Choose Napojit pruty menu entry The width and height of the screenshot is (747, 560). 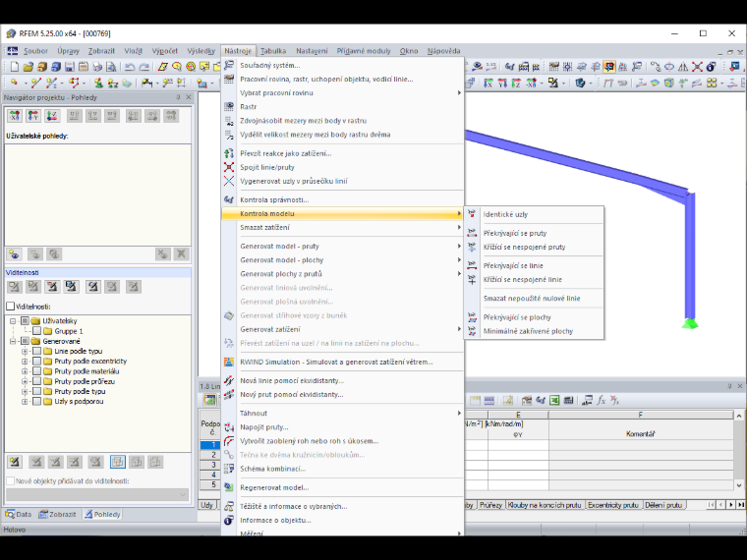(342, 427)
